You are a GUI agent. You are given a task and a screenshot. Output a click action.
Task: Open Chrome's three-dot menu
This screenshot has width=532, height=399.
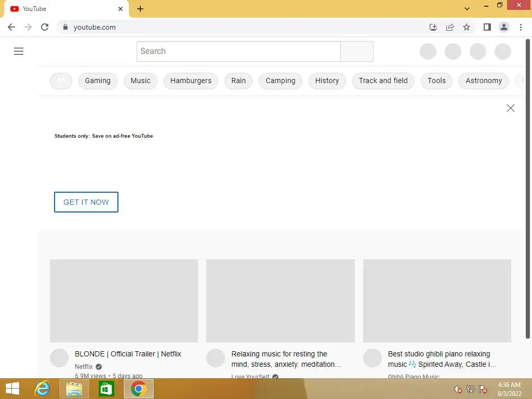[521, 27]
